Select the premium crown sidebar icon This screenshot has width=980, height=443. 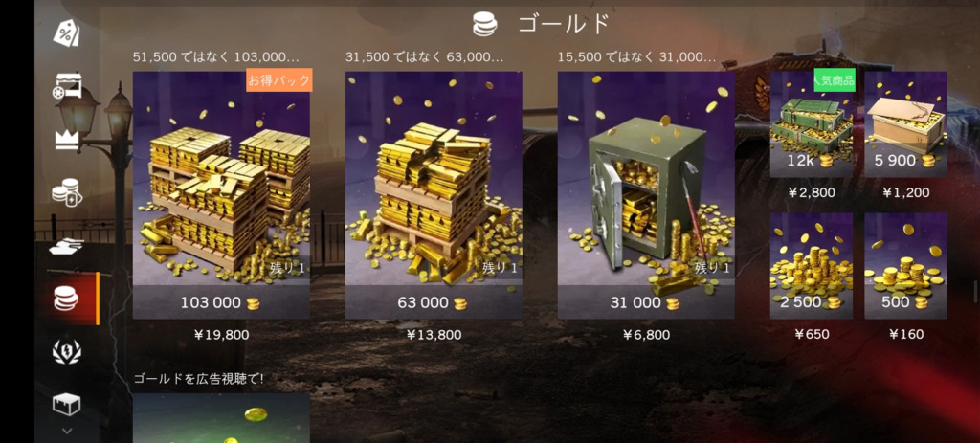click(x=66, y=138)
